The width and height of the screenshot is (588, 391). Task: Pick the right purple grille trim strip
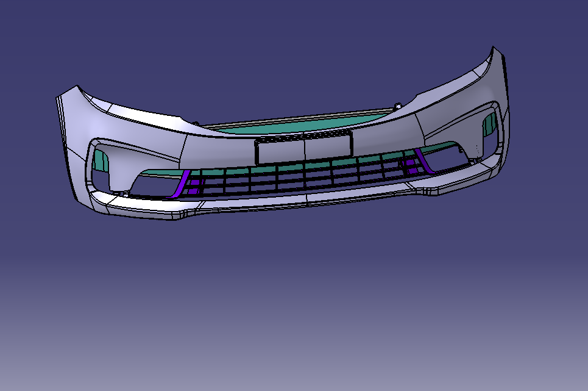pos(423,160)
